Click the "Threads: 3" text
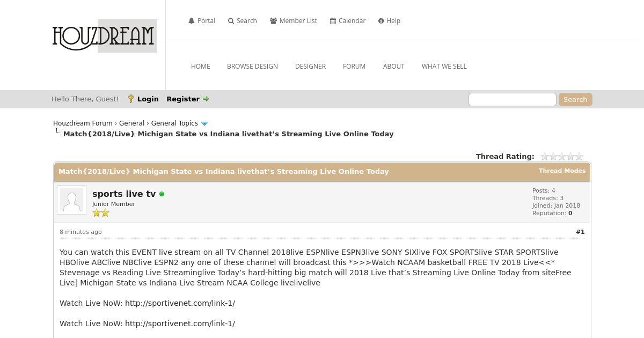 coord(548,198)
